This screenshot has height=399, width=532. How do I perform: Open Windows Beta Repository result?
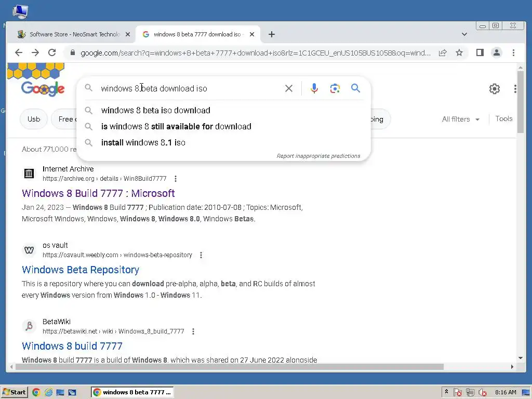coord(81,270)
